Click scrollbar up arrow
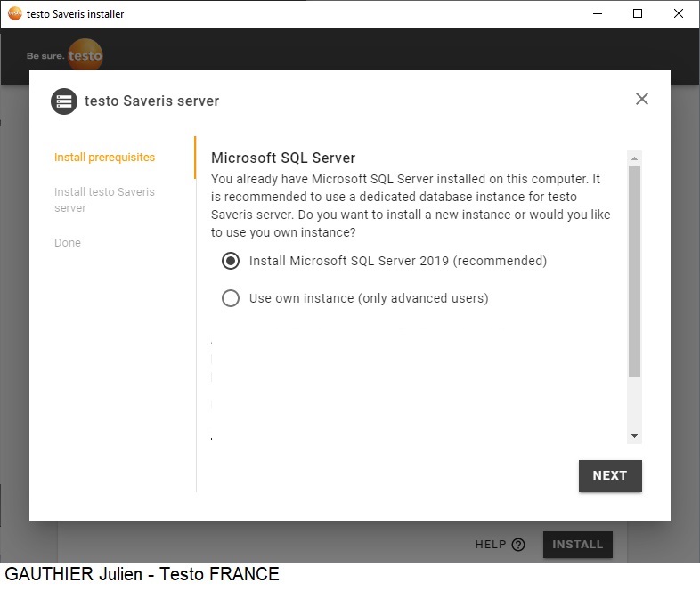The height and width of the screenshot is (591, 700). [634, 158]
